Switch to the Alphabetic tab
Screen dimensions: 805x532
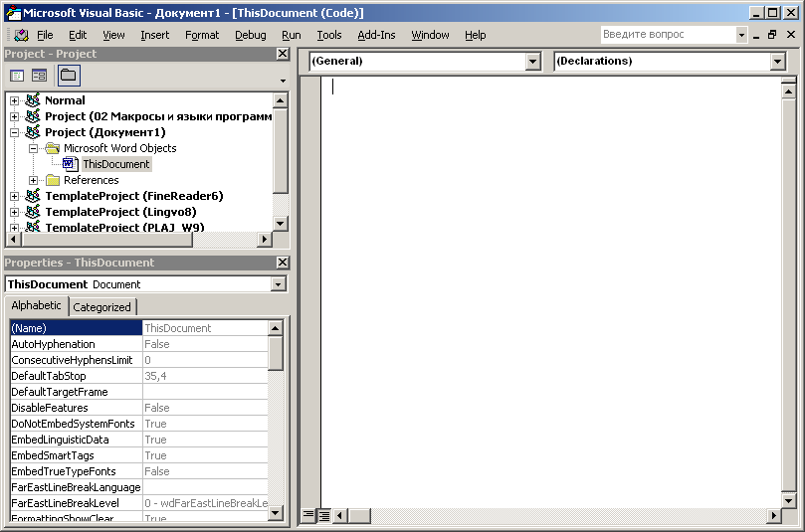click(x=37, y=305)
